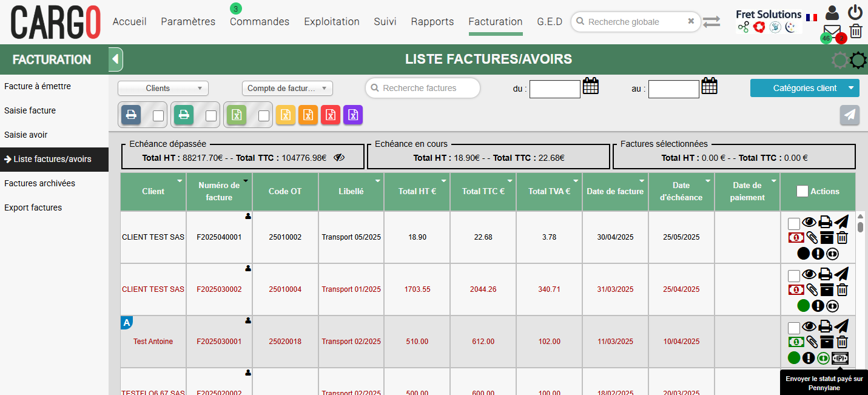Print invoice F2025040001

[x=826, y=223]
